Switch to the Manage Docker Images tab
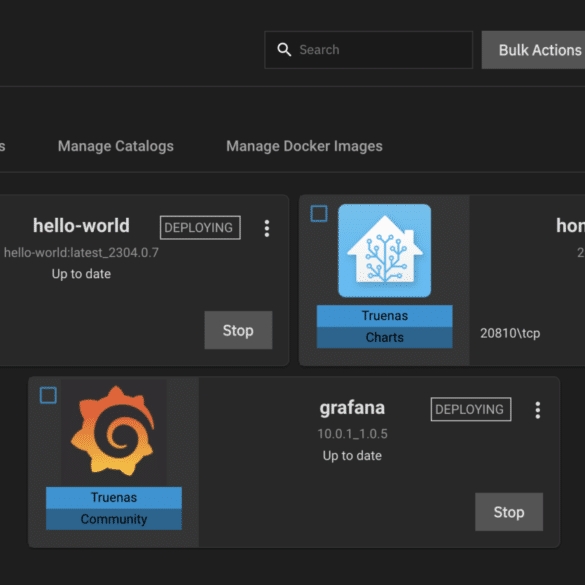 coord(304,146)
